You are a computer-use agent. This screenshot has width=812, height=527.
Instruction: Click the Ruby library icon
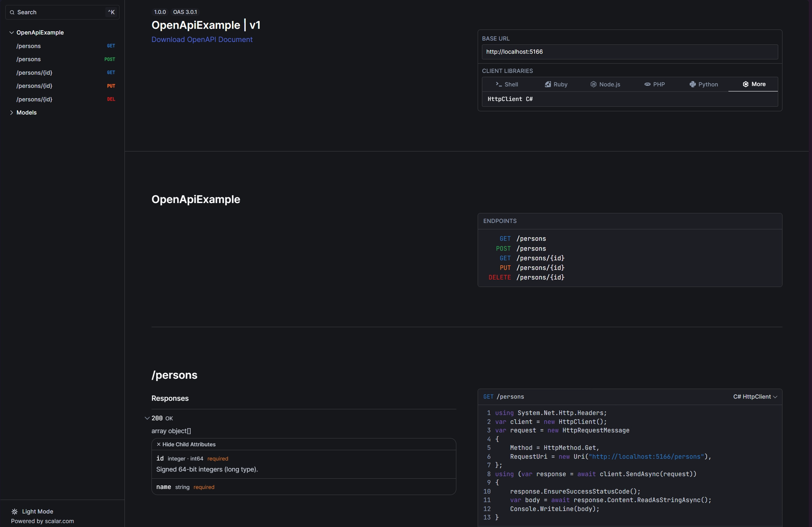548,84
